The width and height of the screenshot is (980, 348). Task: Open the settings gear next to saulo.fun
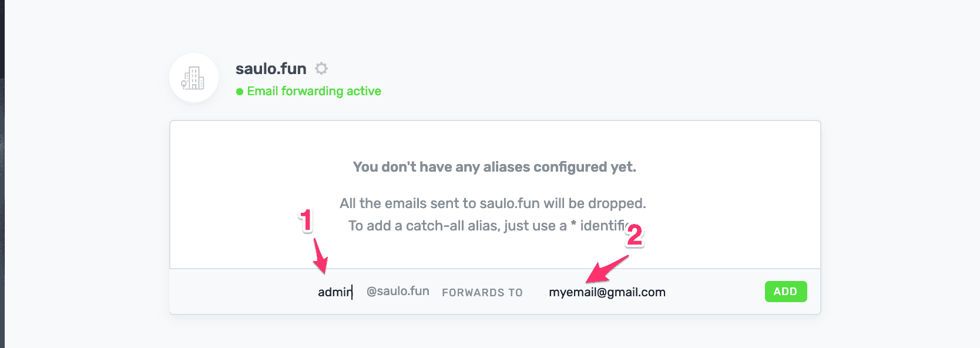click(321, 68)
